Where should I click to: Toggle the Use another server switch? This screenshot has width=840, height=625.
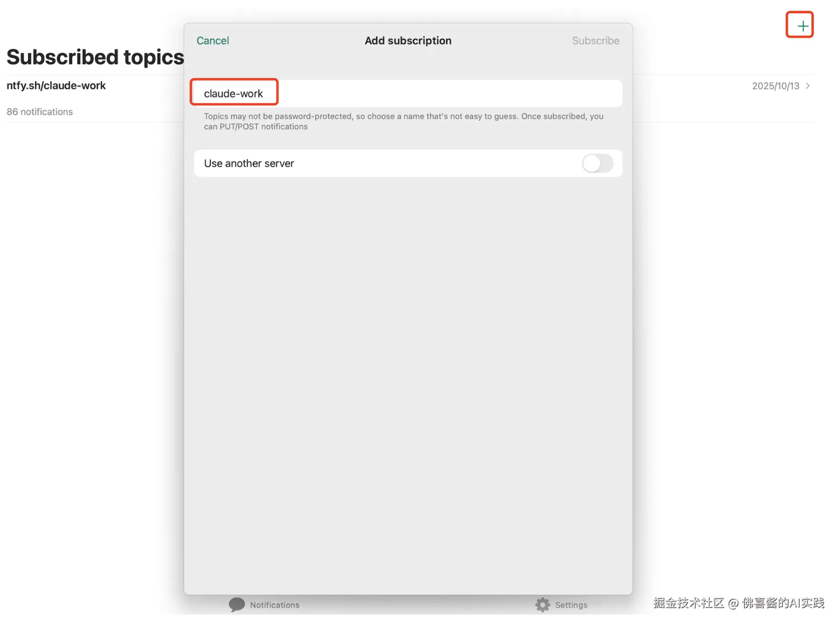(597, 163)
